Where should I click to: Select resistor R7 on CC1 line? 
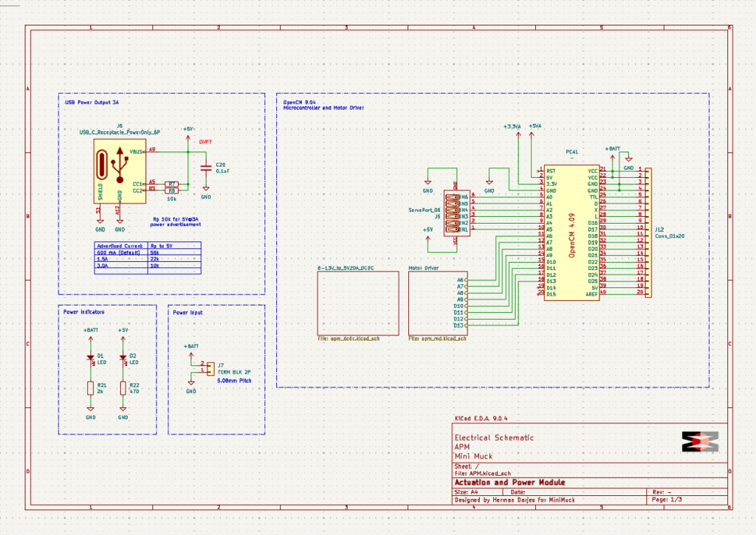pos(171,183)
